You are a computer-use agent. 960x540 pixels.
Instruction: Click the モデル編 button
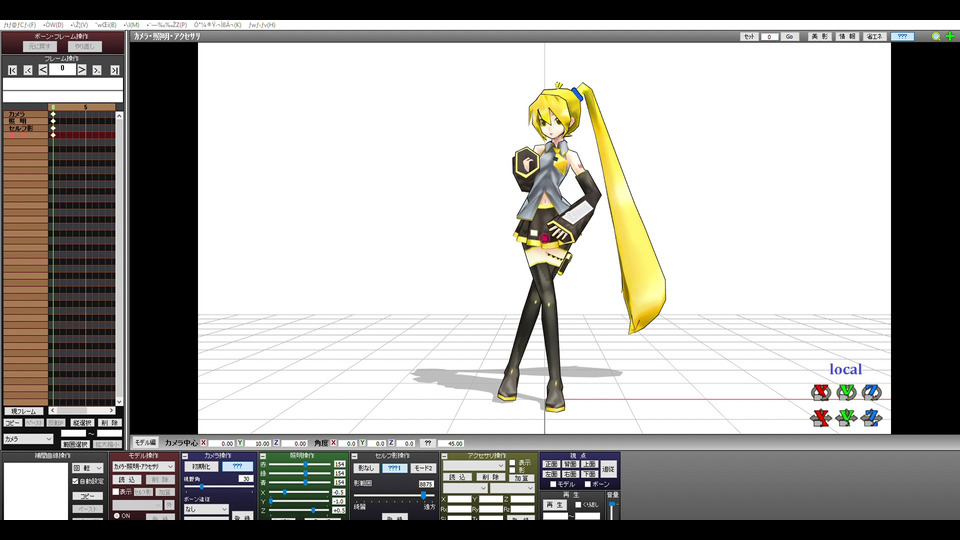pyautogui.click(x=146, y=442)
